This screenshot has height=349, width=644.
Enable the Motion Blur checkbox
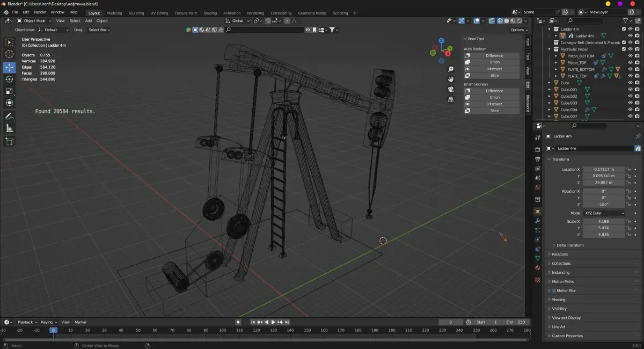point(553,290)
